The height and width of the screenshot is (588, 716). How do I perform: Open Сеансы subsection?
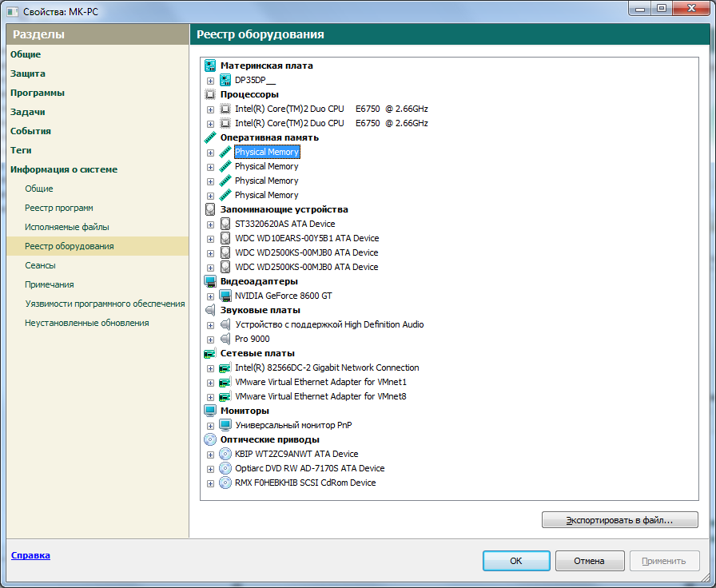click(x=40, y=265)
